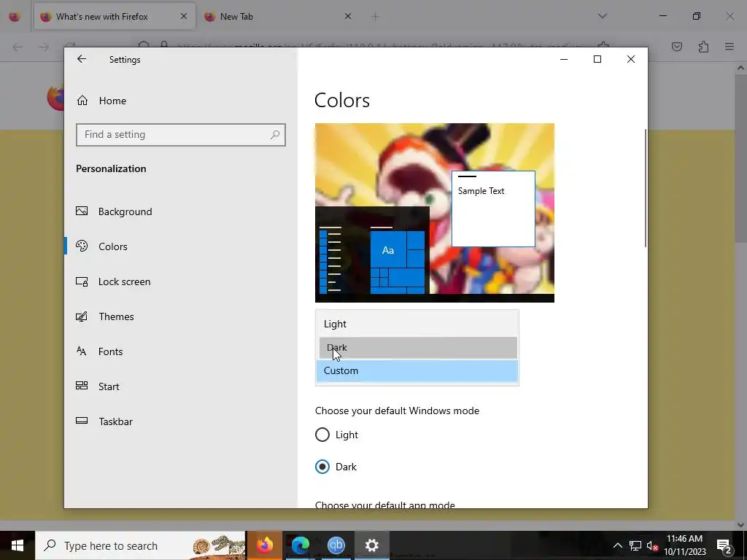This screenshot has height=560, width=747.
Task: Click the Themes brush icon
Action: [x=82, y=316]
